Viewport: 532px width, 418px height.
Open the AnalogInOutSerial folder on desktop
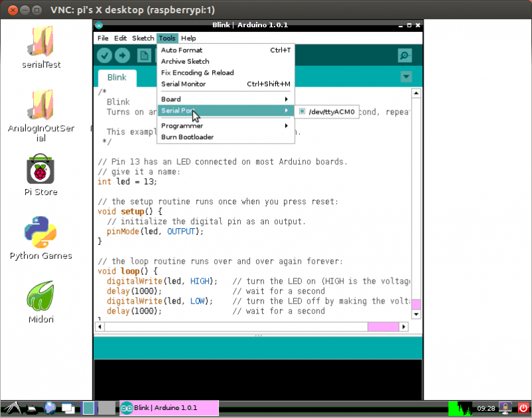pos(41,104)
